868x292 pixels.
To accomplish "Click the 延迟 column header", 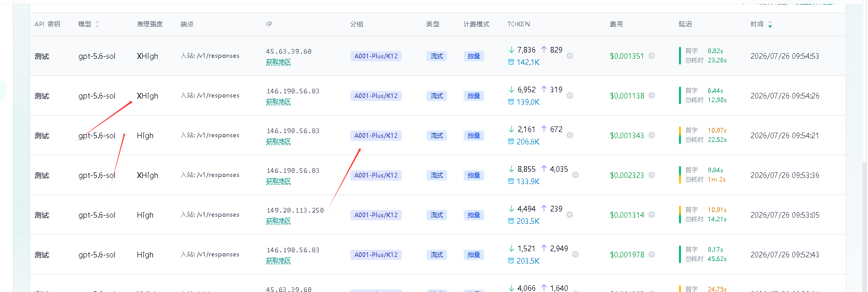I will [685, 24].
